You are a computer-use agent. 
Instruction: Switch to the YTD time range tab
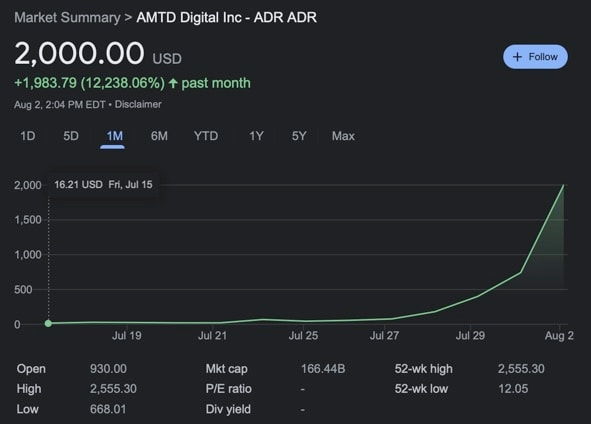coord(206,136)
